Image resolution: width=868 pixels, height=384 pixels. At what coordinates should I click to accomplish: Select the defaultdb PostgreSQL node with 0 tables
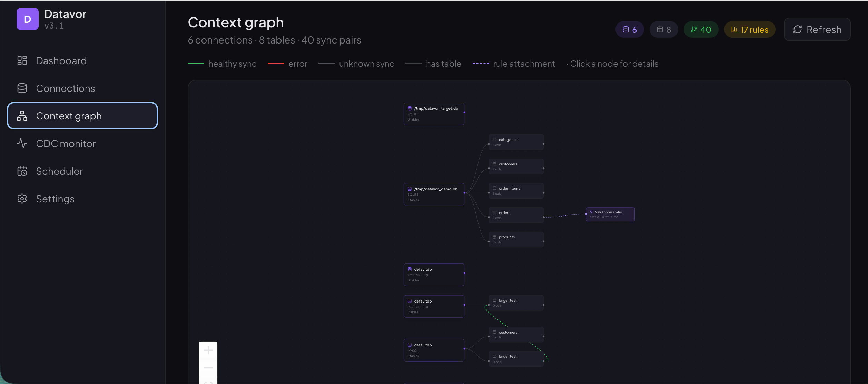click(x=434, y=275)
